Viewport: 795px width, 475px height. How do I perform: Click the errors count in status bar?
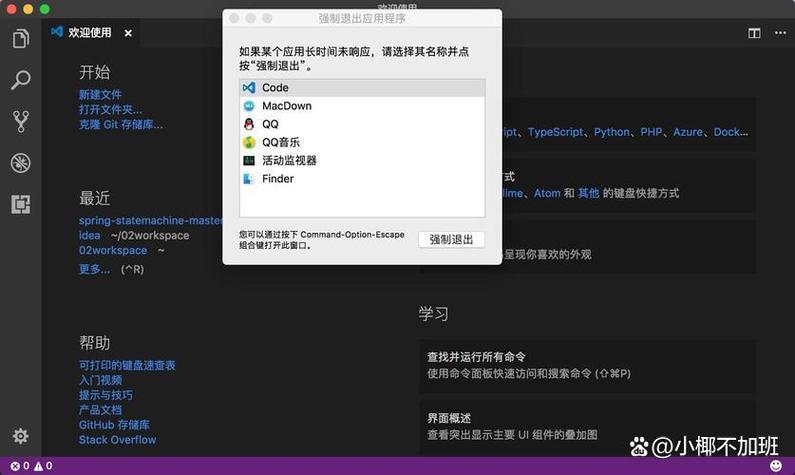click(20, 465)
